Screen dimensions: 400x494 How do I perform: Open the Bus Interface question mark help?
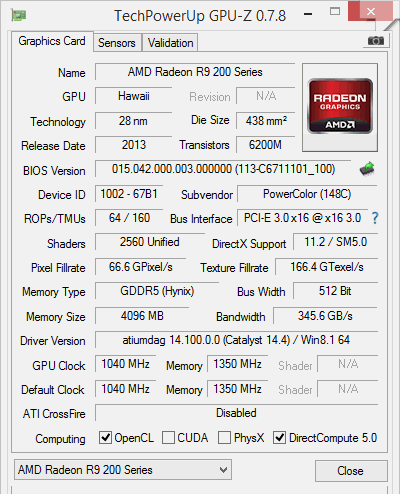pos(375,218)
